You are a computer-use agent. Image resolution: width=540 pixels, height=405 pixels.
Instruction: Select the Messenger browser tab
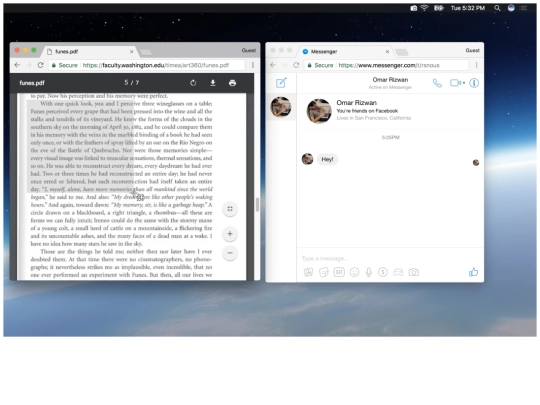tap(346, 51)
